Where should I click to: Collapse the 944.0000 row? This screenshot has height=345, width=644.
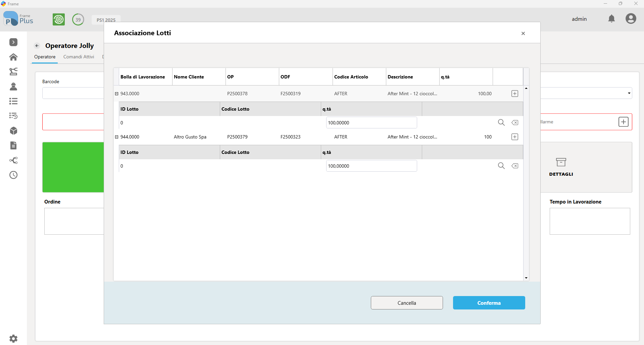point(117,137)
